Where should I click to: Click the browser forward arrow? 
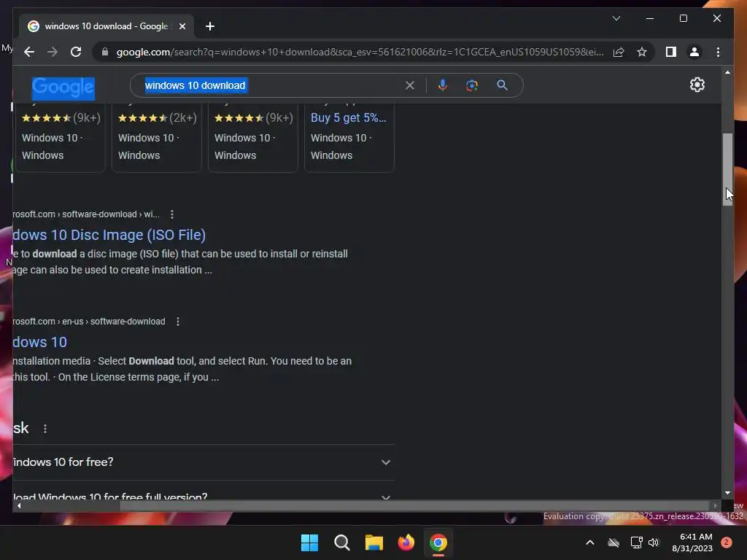coord(53,52)
